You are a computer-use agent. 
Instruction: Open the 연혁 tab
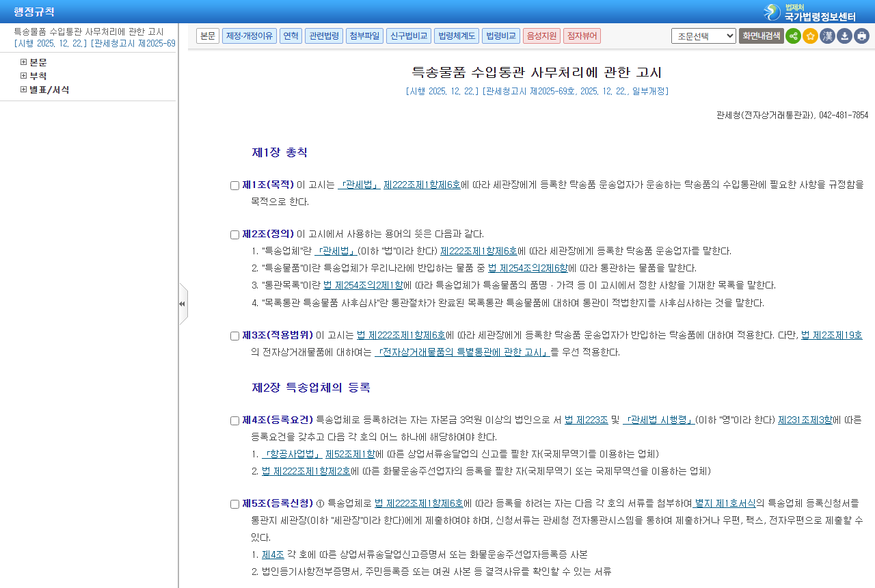(x=291, y=36)
